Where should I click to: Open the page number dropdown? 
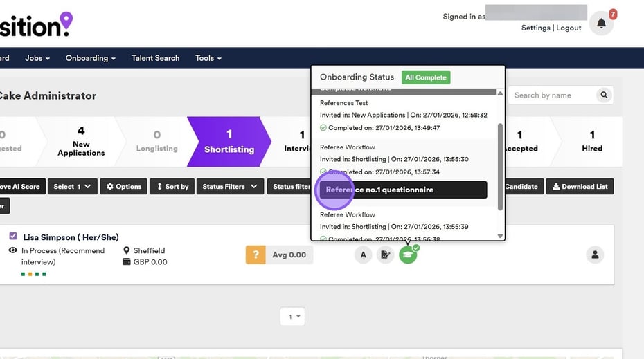292,317
